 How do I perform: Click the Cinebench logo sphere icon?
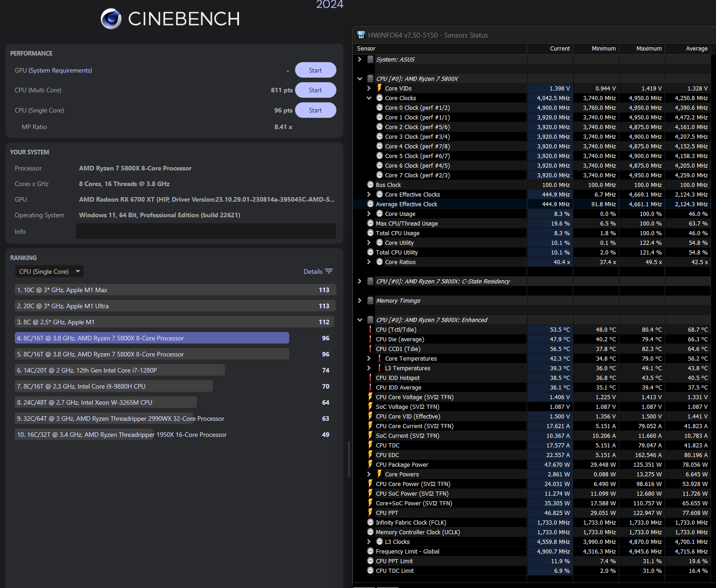click(111, 19)
